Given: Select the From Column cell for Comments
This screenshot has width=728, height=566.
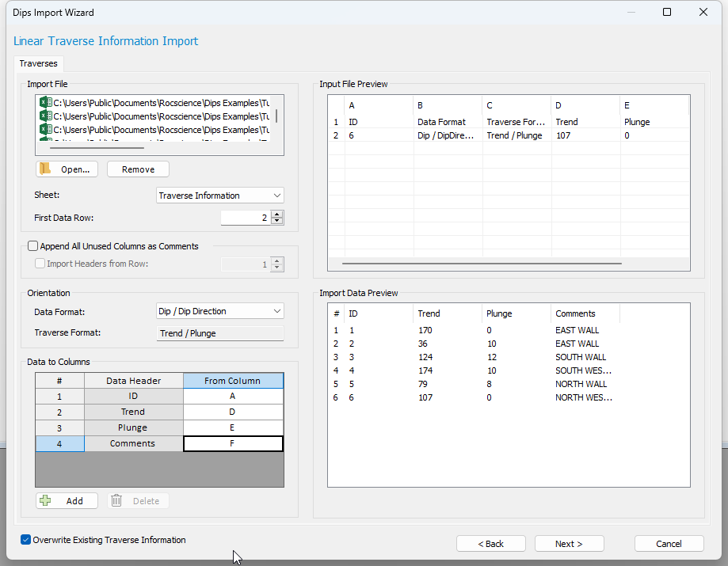Looking at the screenshot, I should click(232, 443).
